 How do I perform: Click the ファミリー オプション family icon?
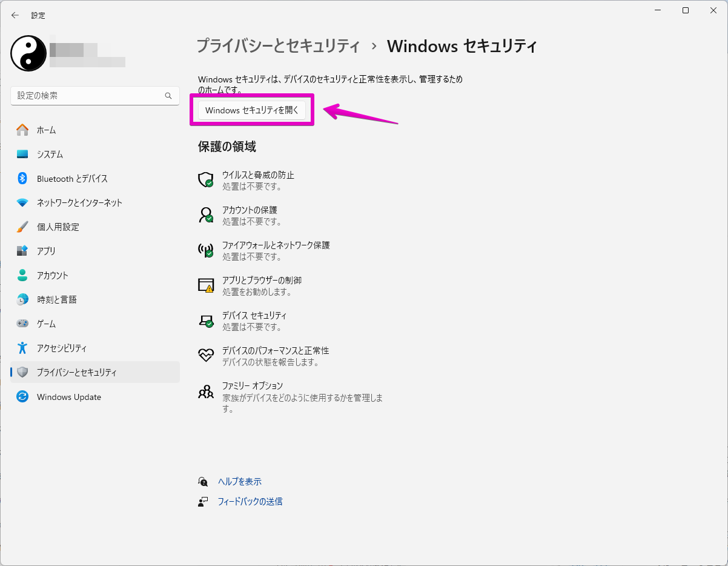(206, 391)
